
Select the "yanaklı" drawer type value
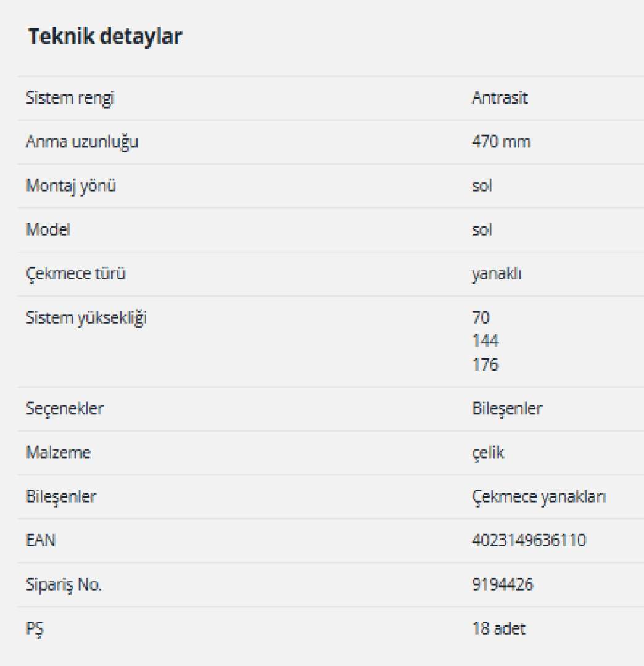point(496,273)
